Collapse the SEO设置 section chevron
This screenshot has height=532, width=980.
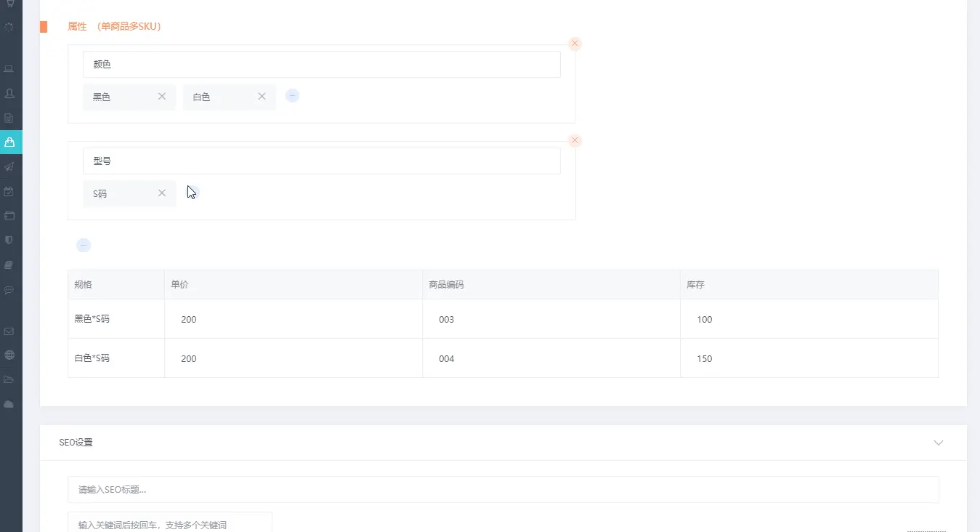coord(939,443)
